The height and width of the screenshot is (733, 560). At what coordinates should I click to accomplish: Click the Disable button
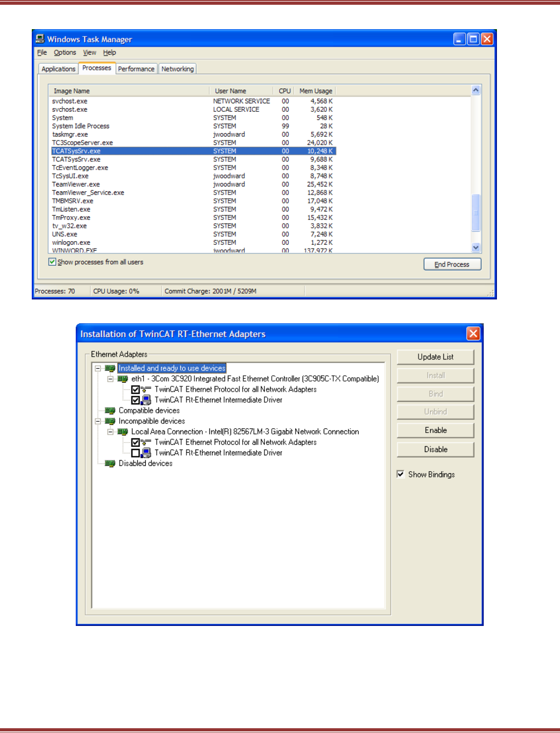coord(435,449)
